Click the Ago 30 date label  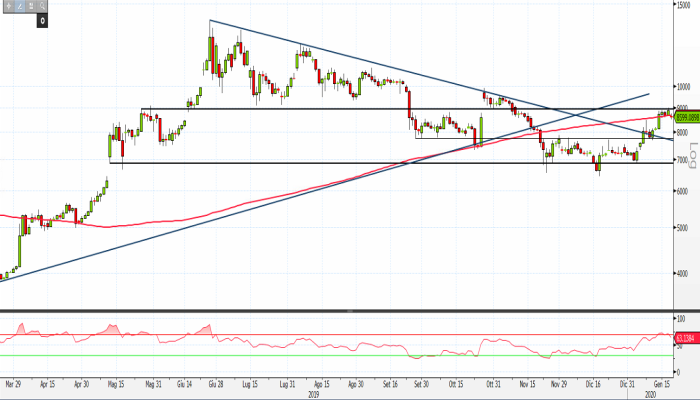(x=356, y=384)
